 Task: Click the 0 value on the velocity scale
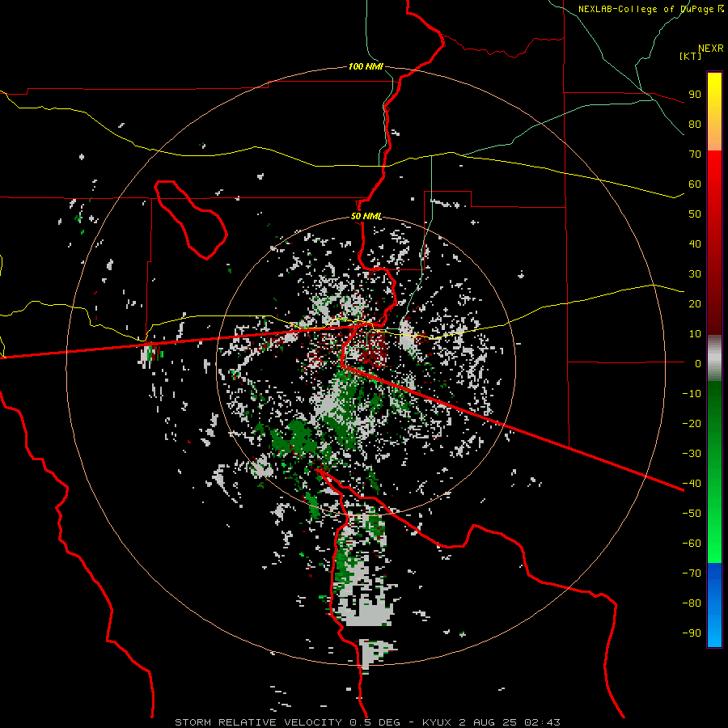(698, 363)
